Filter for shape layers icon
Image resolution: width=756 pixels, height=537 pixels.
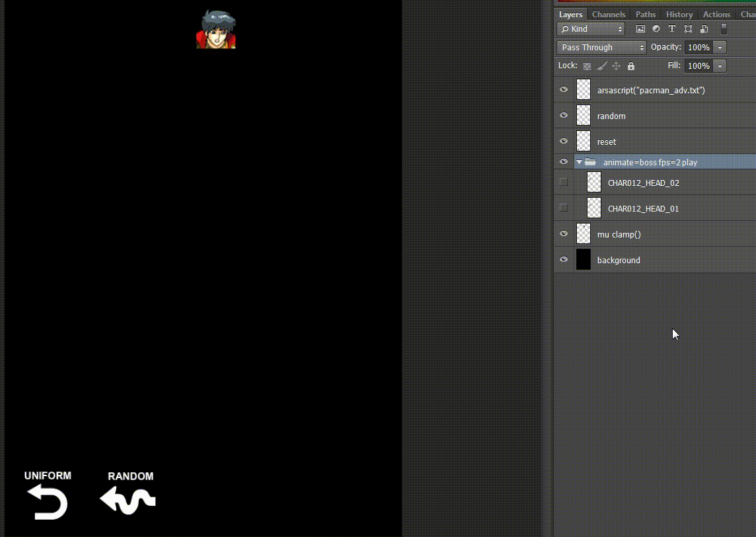[x=688, y=29]
